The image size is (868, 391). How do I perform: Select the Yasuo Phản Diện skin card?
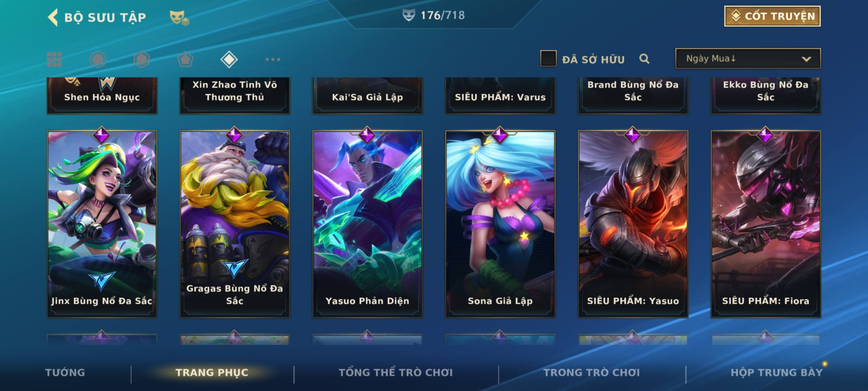(x=367, y=224)
